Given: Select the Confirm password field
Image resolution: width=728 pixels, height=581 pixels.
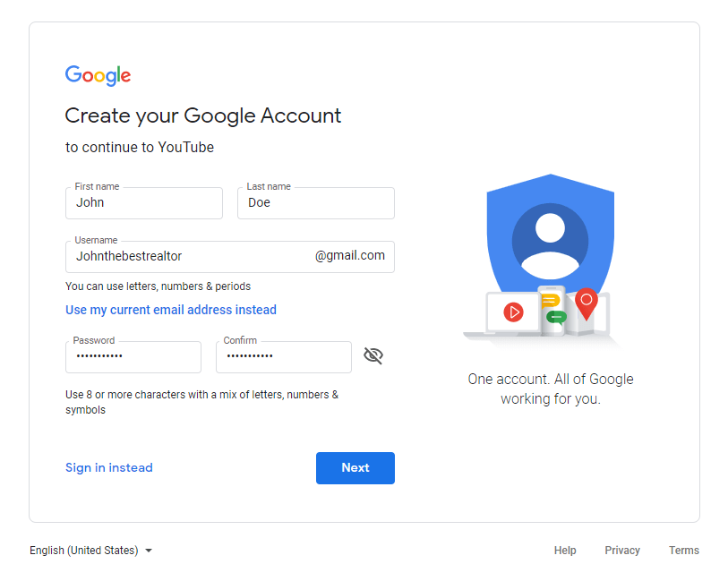Looking at the screenshot, I should pyautogui.click(x=283, y=356).
